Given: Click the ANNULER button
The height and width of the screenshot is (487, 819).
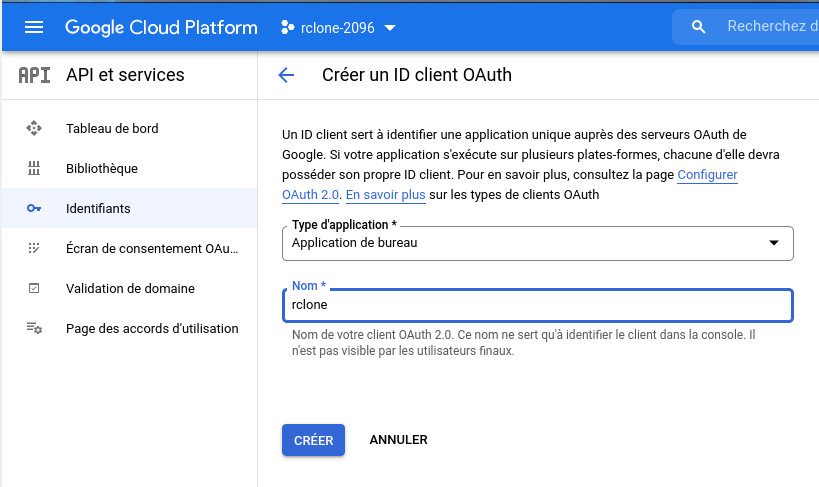Looking at the screenshot, I should point(399,440).
